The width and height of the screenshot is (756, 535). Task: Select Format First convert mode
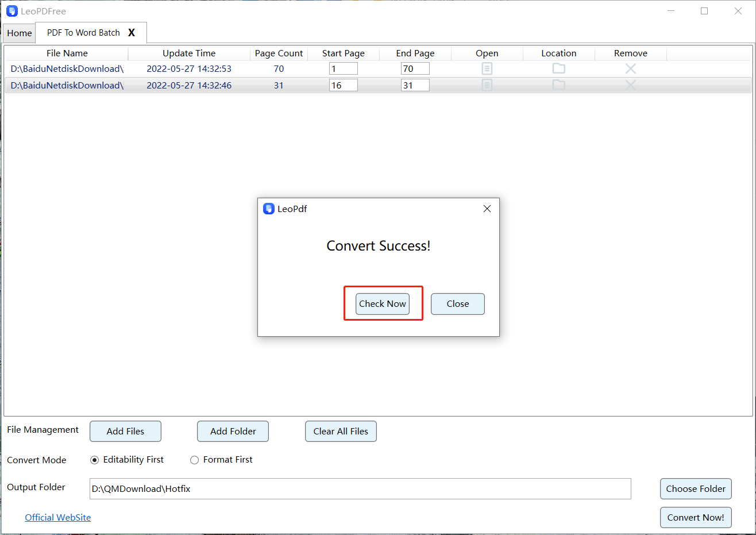pyautogui.click(x=195, y=460)
